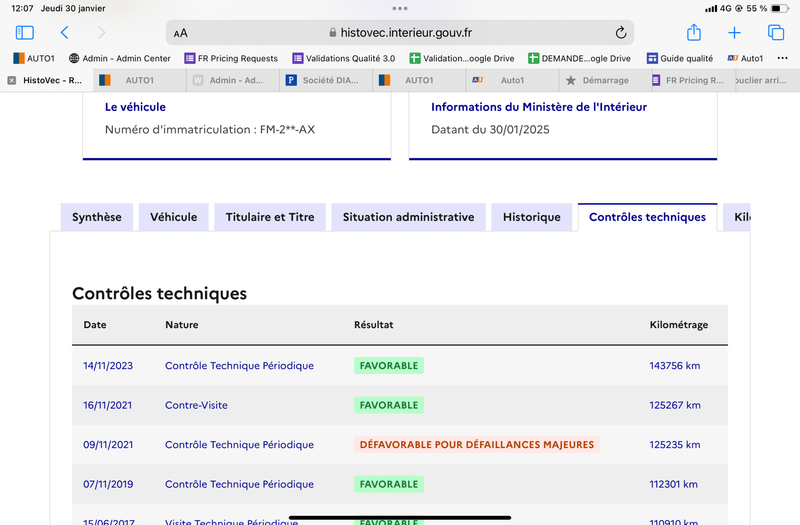Screen dimensions: 800x525
Task: Tap the battery indicator in status bar
Action: pyautogui.click(x=780, y=8)
